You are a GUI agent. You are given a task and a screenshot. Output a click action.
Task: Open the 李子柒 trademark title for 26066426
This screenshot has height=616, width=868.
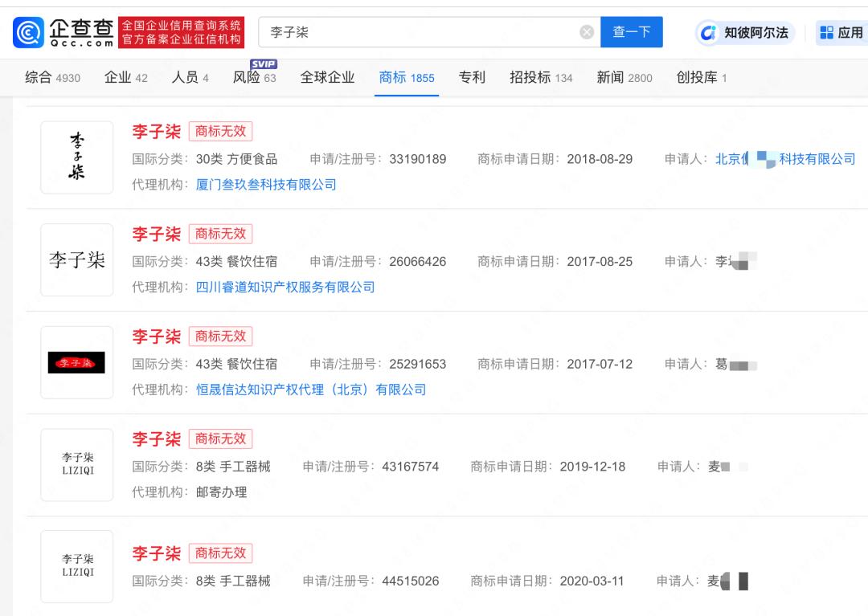[x=156, y=234]
